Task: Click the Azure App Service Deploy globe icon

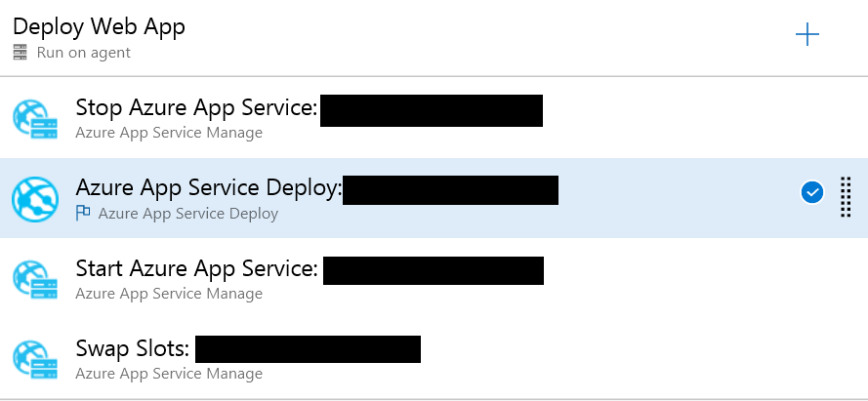Action: [x=35, y=199]
